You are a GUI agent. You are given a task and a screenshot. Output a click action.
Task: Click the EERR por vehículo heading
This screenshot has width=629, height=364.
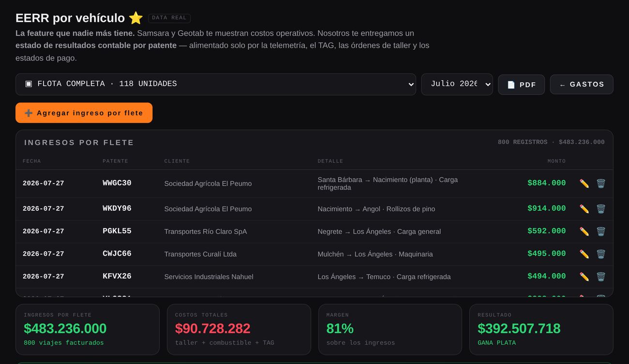point(79,18)
